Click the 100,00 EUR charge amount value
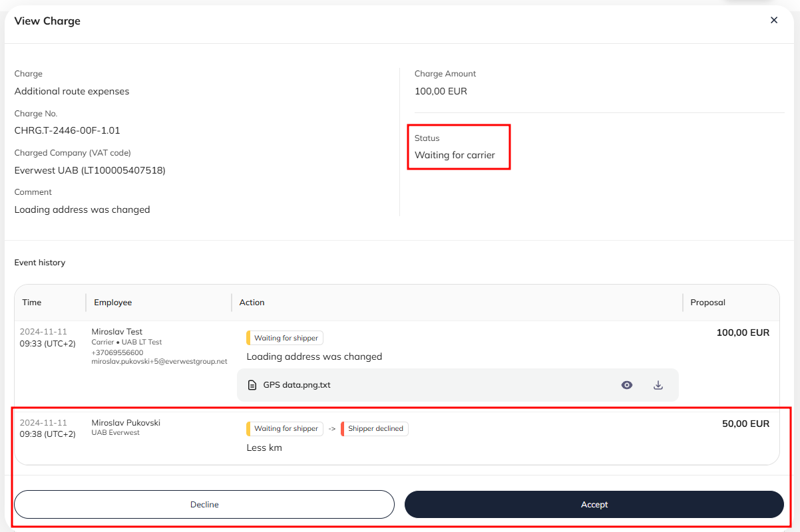Image resolution: width=800 pixels, height=532 pixels. coord(441,91)
